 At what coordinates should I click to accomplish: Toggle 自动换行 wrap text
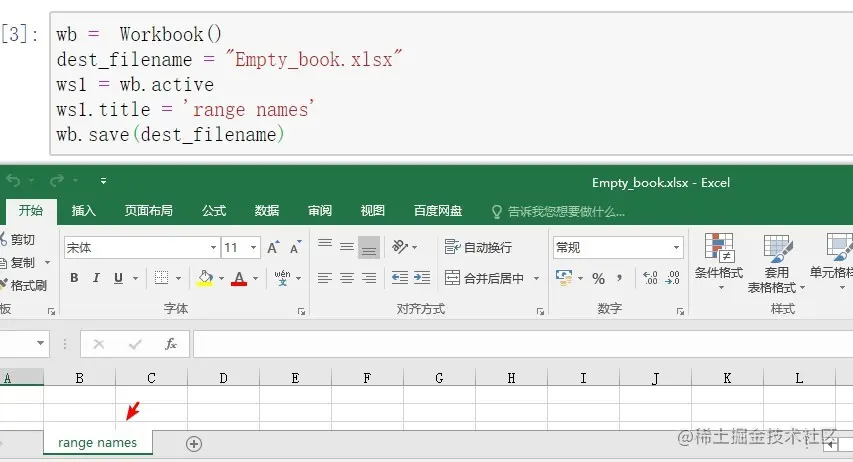(x=478, y=248)
